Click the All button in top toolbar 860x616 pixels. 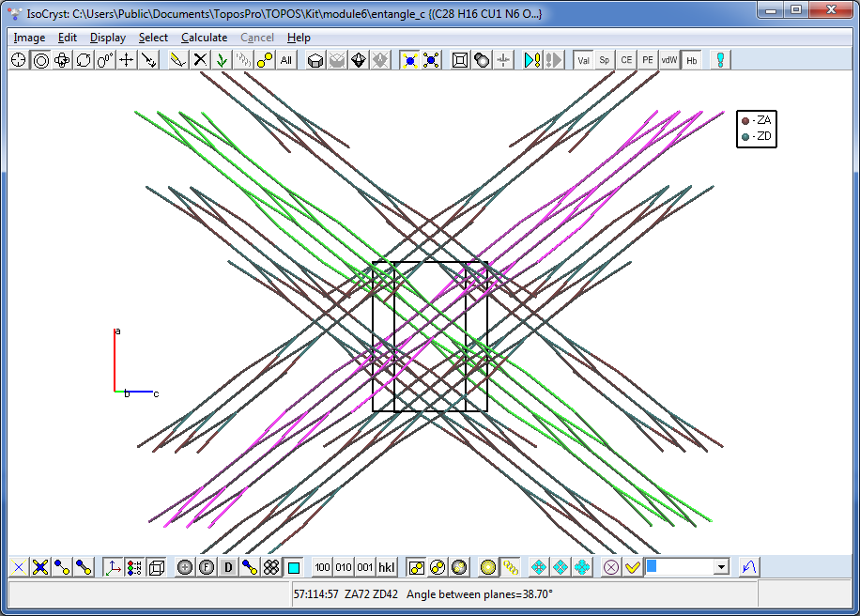pos(286,60)
